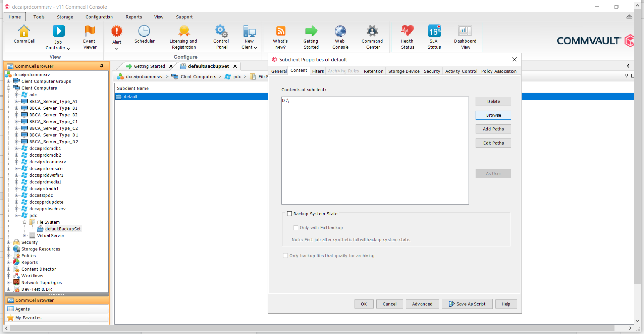The height and width of the screenshot is (334, 644).
Task: Toggle Only with Full backup checkbox
Action: click(296, 227)
